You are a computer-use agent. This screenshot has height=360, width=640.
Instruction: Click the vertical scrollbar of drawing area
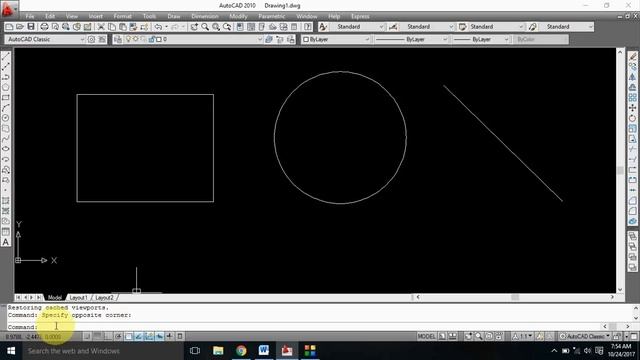point(620,169)
